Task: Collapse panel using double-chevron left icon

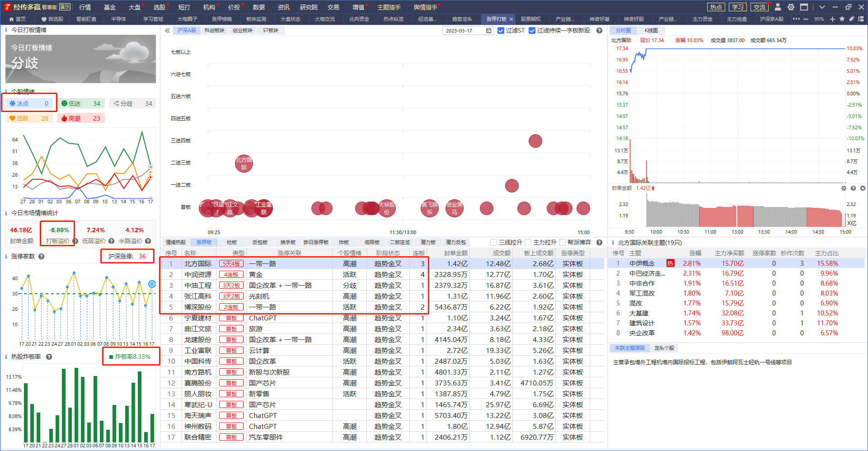Action: (x=167, y=31)
